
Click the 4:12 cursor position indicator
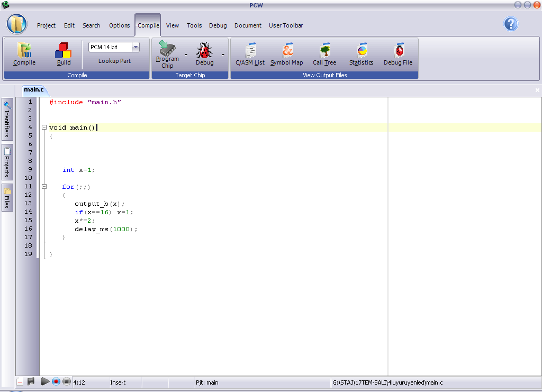[x=79, y=382]
